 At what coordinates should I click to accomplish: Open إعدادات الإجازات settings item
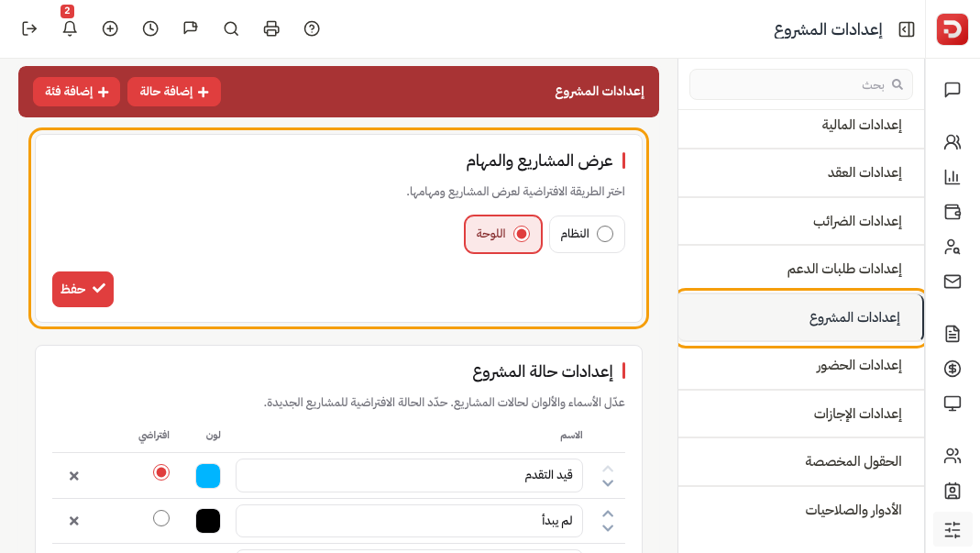pos(800,414)
